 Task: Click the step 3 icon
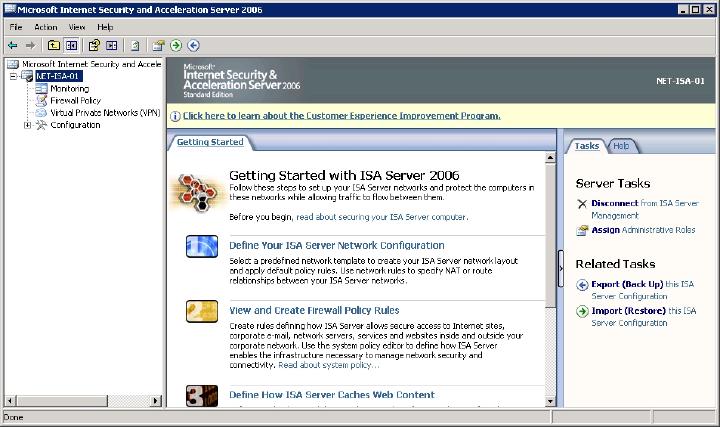[x=202, y=395]
